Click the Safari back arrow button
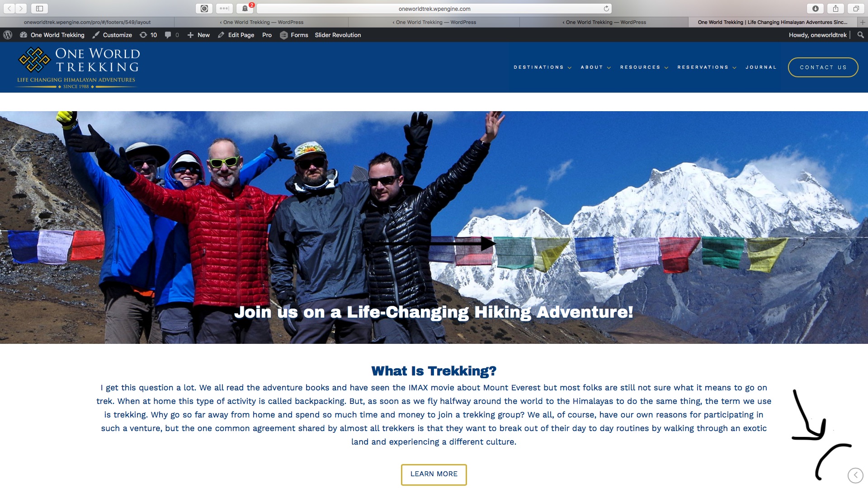Image resolution: width=868 pixels, height=488 pixels. 9,9
